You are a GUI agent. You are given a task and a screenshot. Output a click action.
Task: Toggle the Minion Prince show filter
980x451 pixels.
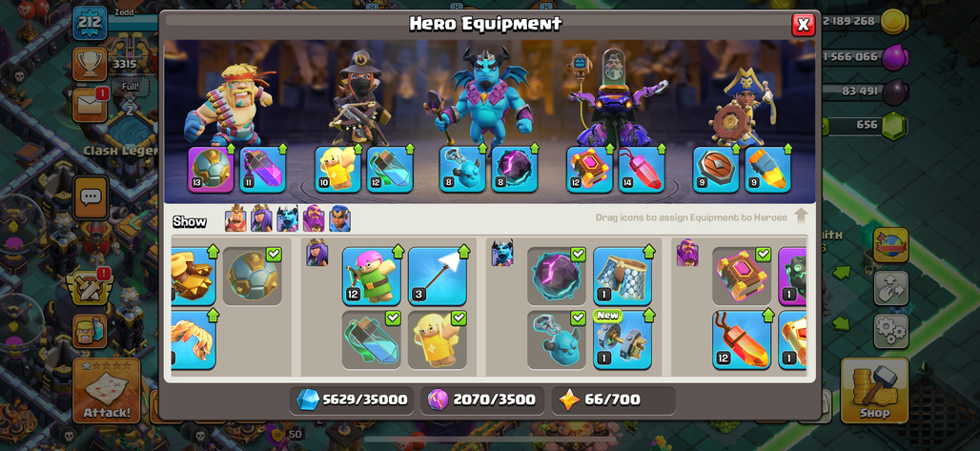[288, 218]
